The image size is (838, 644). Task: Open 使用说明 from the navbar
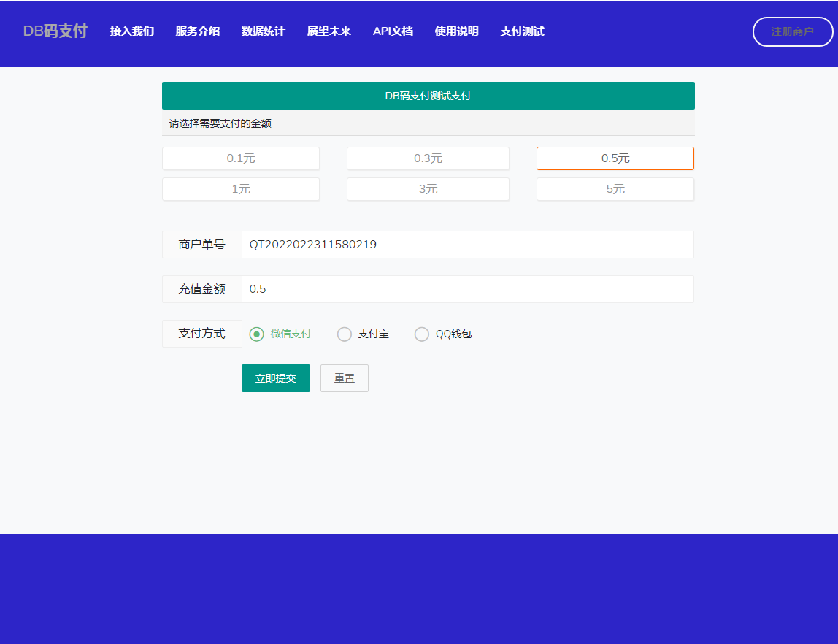click(x=457, y=31)
